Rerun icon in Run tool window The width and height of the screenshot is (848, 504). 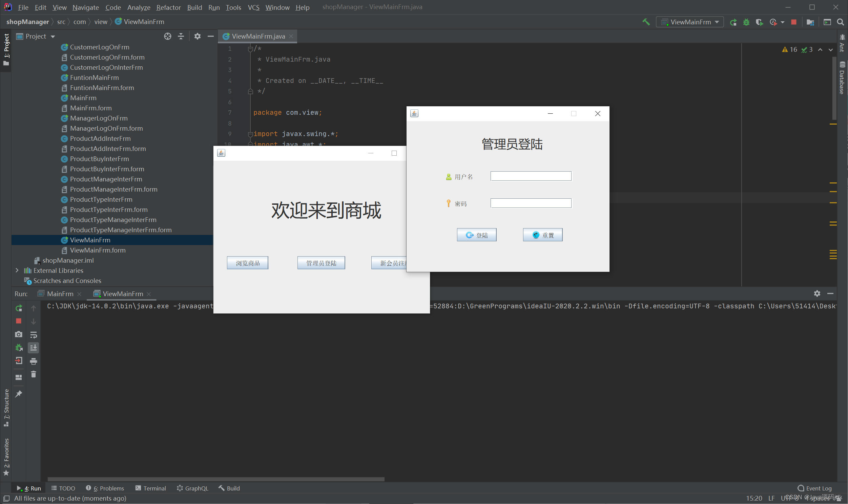click(19, 308)
